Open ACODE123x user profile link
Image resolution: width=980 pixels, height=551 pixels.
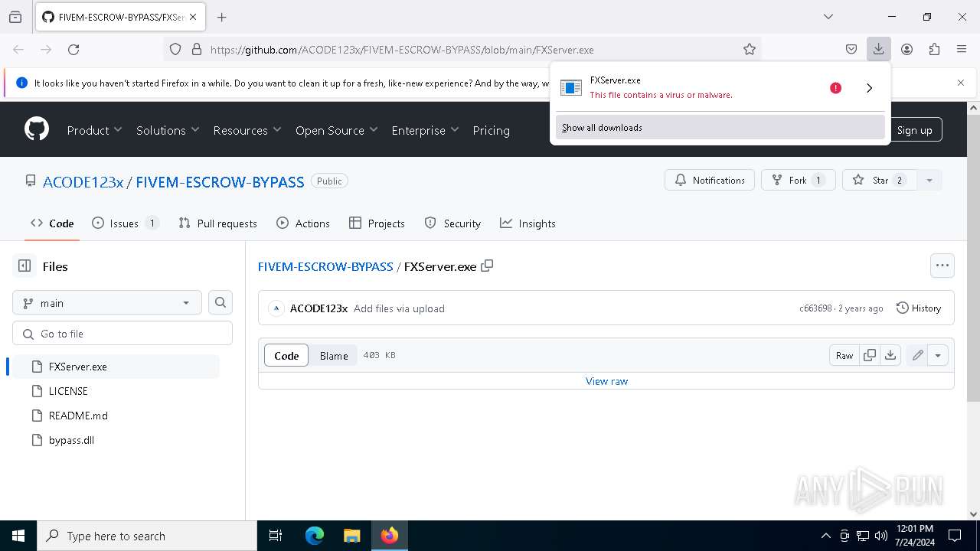point(83,181)
